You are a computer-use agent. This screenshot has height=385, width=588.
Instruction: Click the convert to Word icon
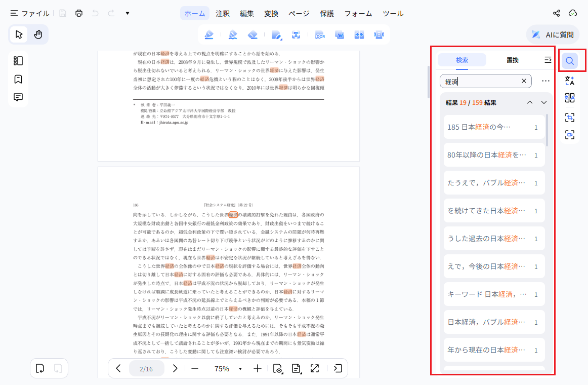340,35
